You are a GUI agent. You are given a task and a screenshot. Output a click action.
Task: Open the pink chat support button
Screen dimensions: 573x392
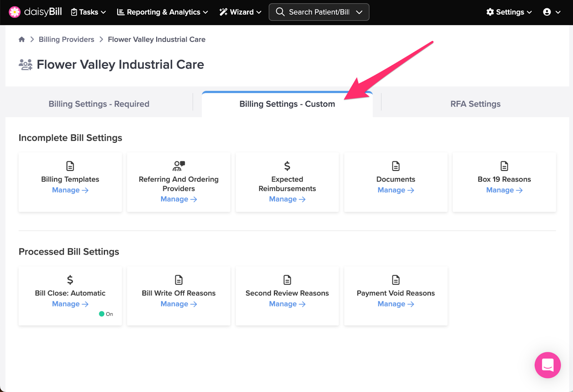click(548, 365)
